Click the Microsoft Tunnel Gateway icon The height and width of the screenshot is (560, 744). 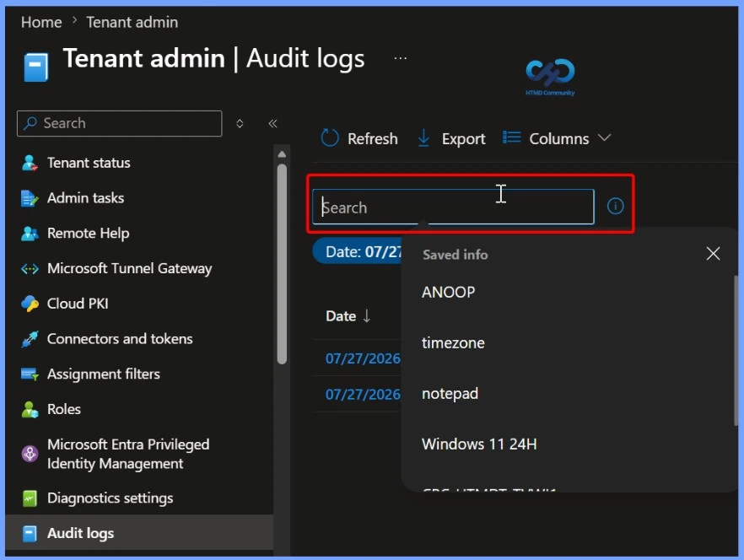[30, 268]
